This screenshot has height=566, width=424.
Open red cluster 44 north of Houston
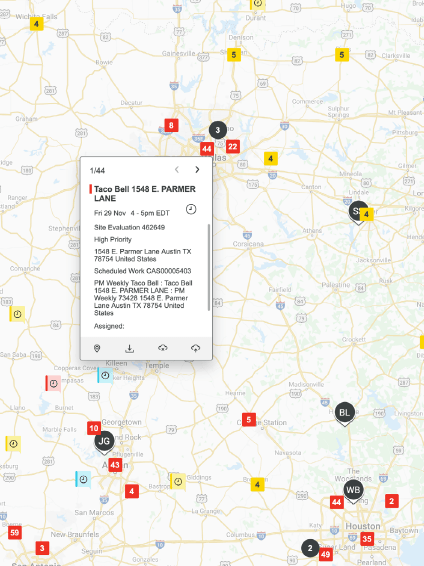pyautogui.click(x=337, y=502)
